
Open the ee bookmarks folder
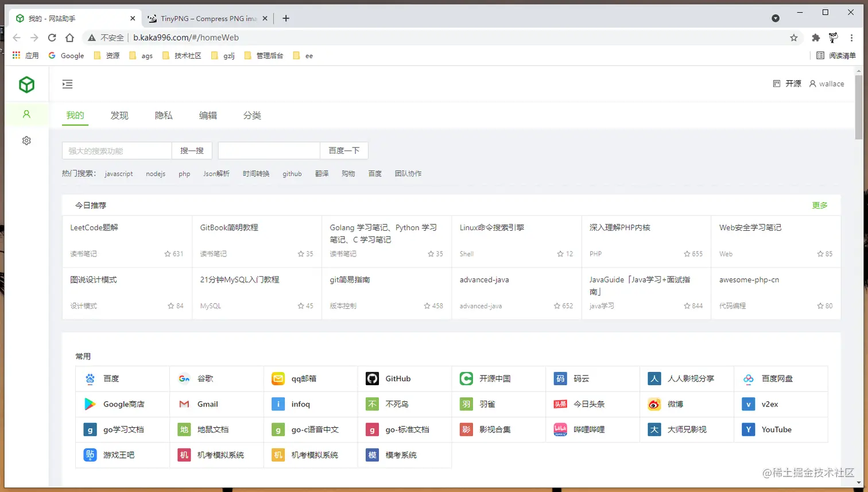[303, 56]
